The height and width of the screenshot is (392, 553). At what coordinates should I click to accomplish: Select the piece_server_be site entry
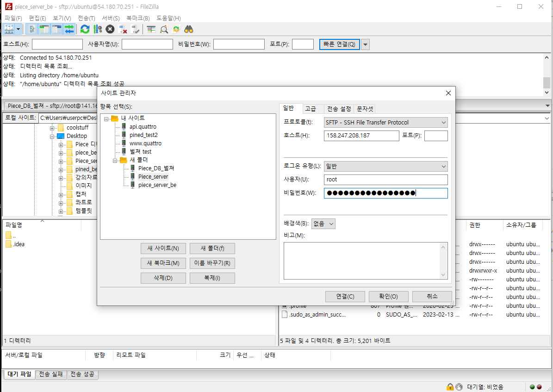157,185
